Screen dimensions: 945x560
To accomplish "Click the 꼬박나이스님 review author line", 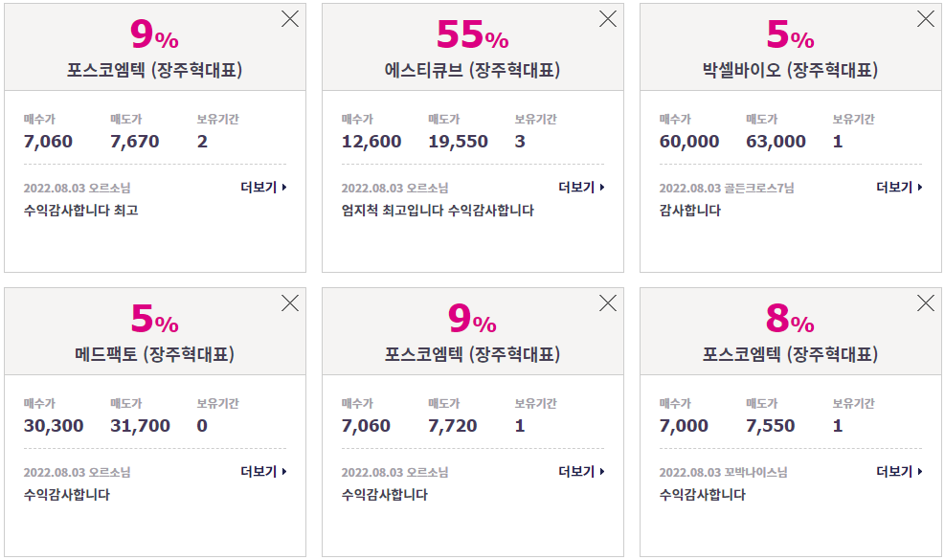I will pyautogui.click(x=723, y=472).
